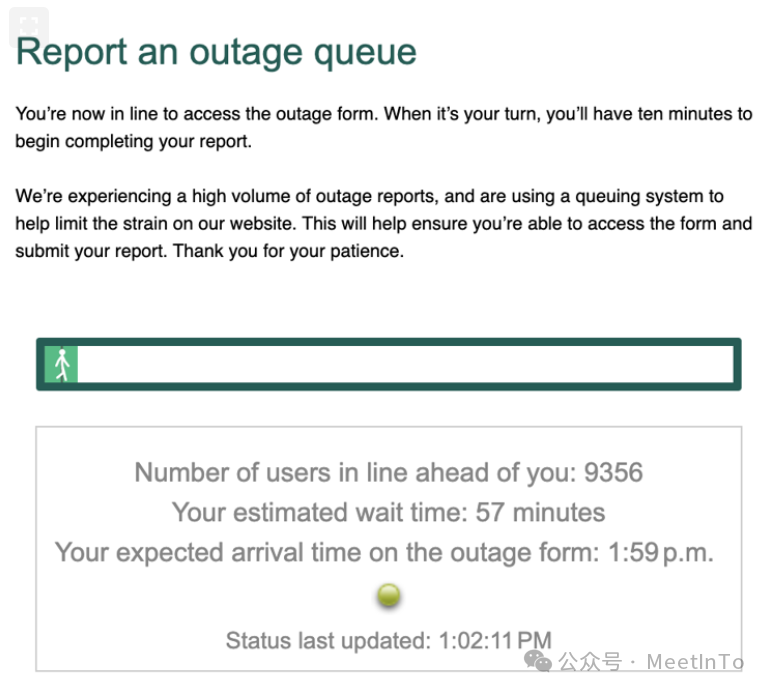Click the WeChat logo in watermark
The width and height of the screenshot is (769, 692).
pyautogui.click(x=538, y=661)
